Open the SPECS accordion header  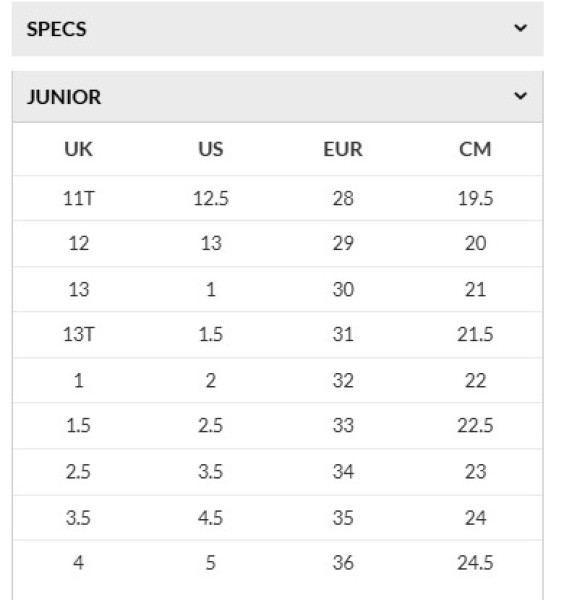tap(277, 29)
